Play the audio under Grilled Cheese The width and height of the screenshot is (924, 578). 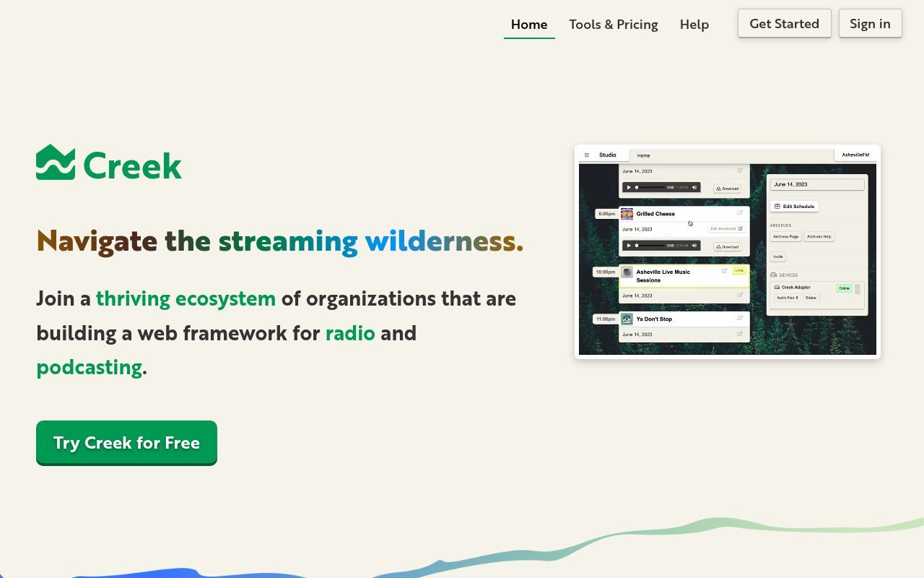tap(629, 246)
